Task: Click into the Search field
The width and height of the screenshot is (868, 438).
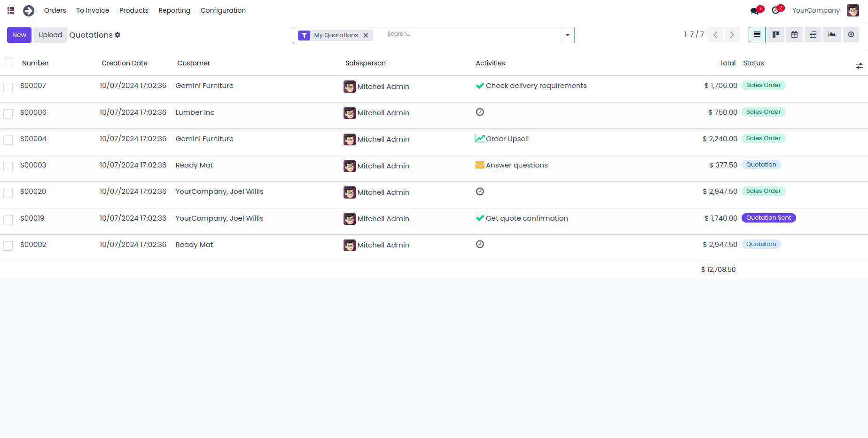Action: [470, 34]
